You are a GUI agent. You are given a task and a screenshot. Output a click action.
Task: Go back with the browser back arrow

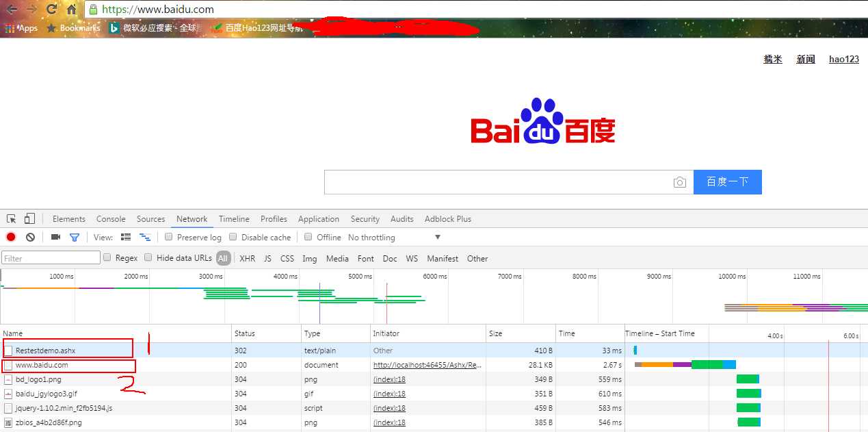point(12,10)
